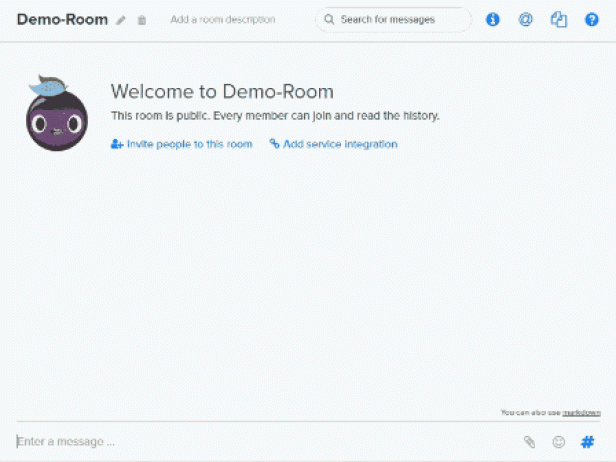Show mentions with the @ icon
The width and height of the screenshot is (616, 462).
click(526, 19)
